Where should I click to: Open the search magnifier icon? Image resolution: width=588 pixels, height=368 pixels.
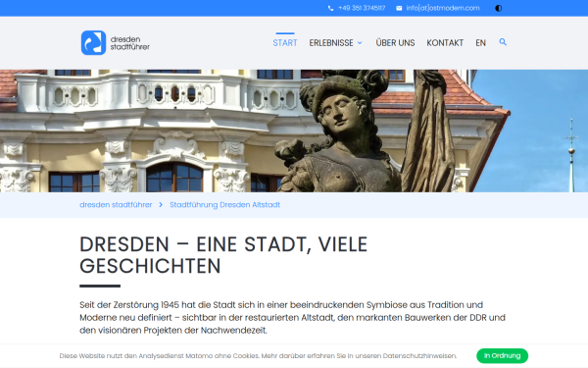point(503,42)
